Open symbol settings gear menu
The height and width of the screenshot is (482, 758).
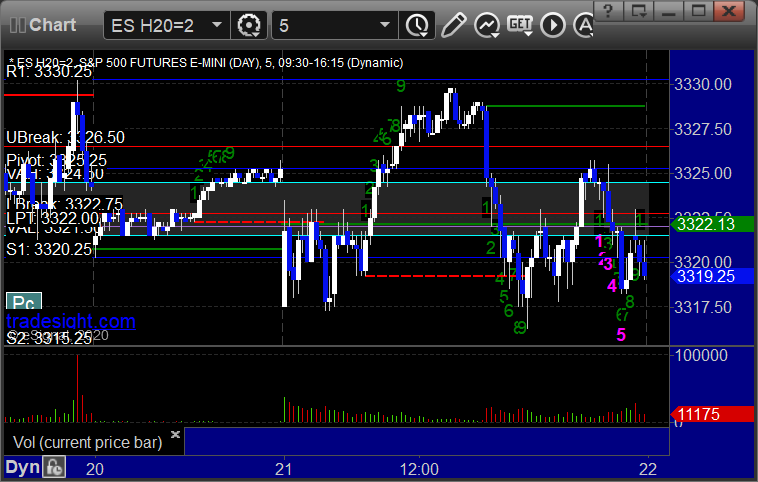click(249, 25)
